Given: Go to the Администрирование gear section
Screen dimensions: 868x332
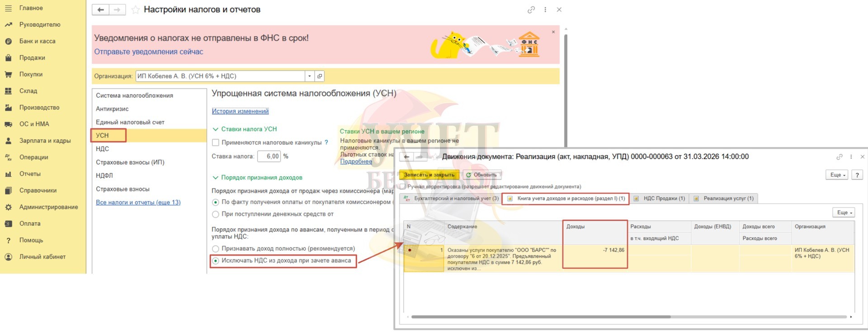Looking at the screenshot, I should click(48, 207).
